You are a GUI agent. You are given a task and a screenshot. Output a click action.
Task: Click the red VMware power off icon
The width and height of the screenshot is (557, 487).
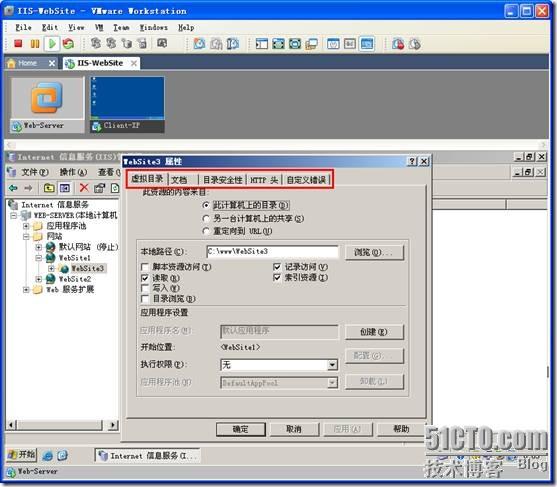pyautogui.click(x=18, y=43)
